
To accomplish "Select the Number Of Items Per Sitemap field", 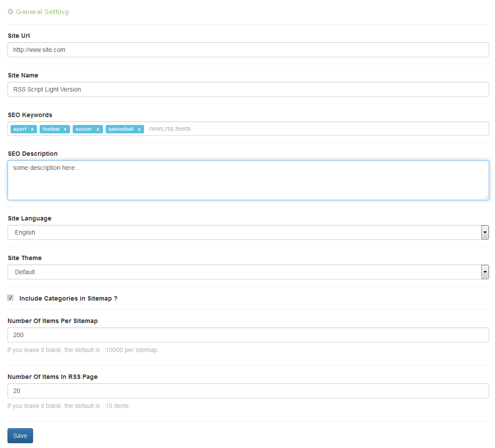I will 248,335.
